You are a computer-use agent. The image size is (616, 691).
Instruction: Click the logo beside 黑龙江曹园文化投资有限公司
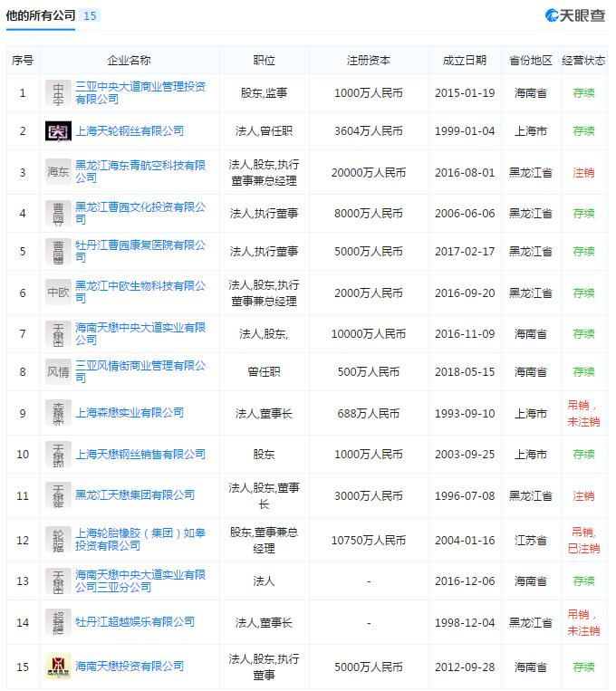pos(58,213)
